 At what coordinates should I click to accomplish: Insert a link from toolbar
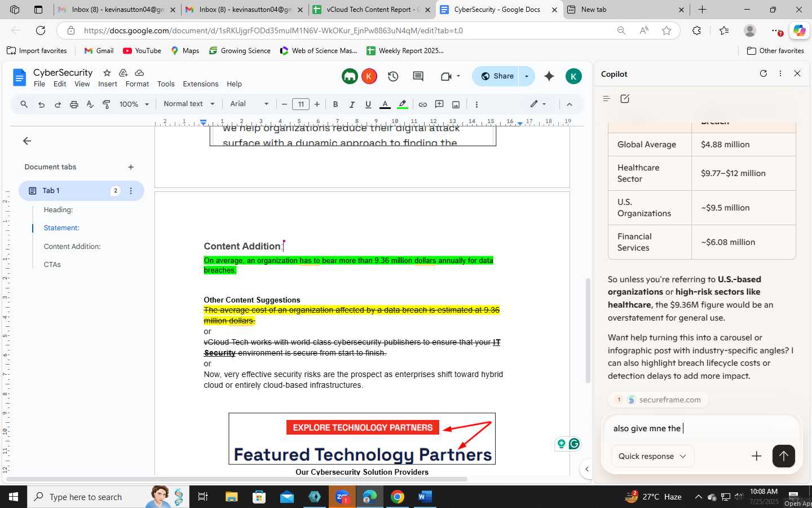(422, 104)
